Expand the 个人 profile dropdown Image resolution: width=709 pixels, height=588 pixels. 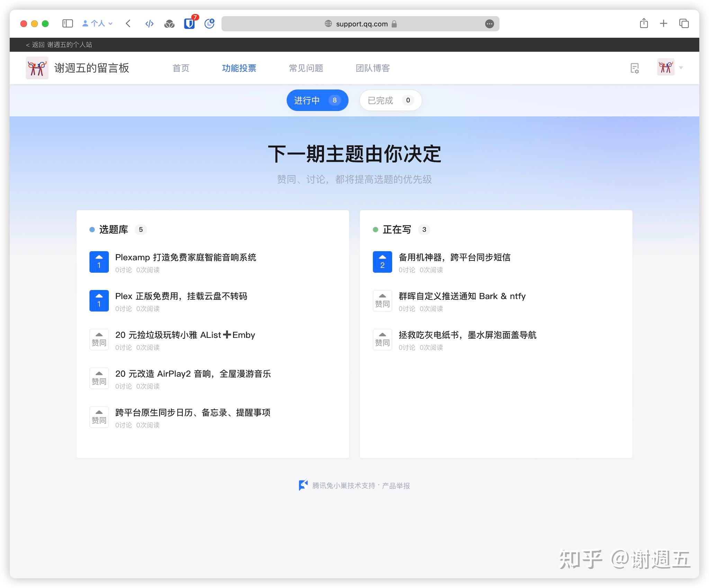98,24
